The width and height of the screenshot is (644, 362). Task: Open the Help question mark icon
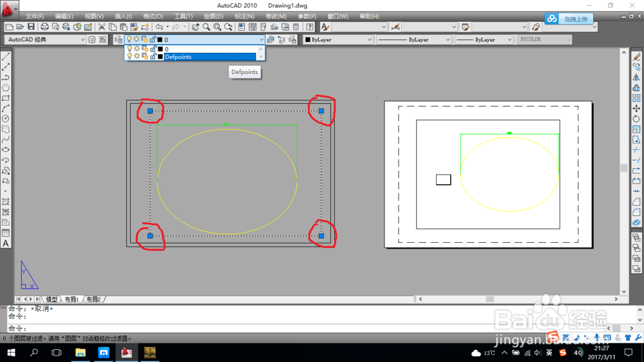point(310,27)
